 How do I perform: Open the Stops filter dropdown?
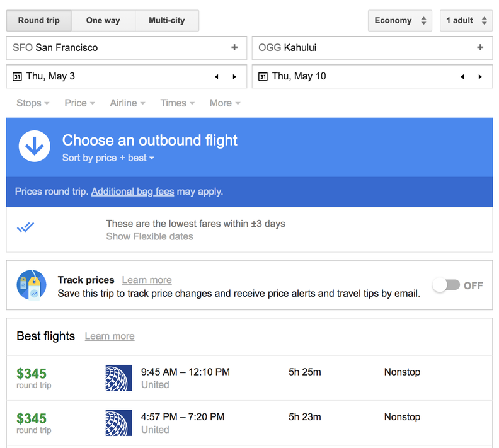point(33,103)
